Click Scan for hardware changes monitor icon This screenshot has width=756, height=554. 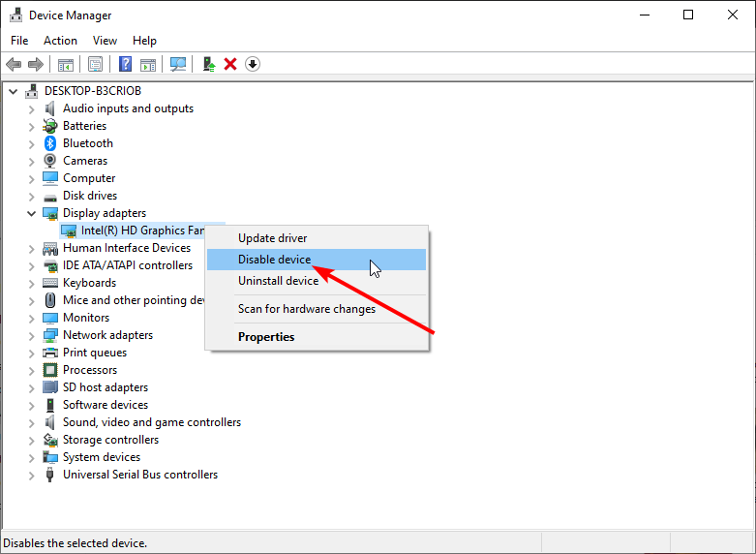coord(178,64)
